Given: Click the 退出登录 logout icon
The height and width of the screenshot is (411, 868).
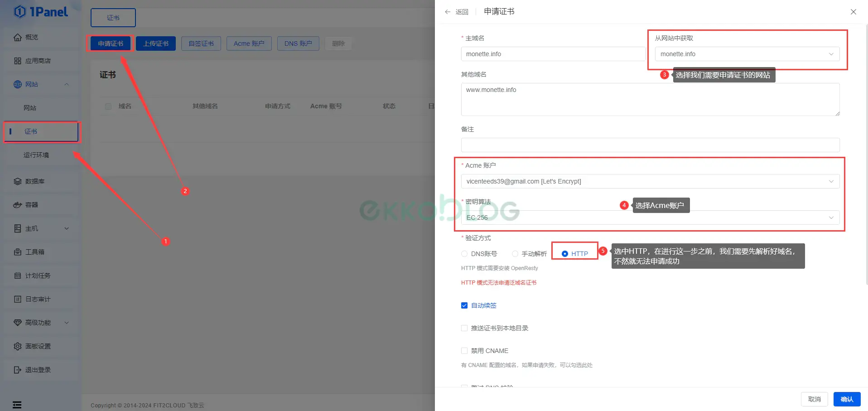Looking at the screenshot, I should click(18, 370).
